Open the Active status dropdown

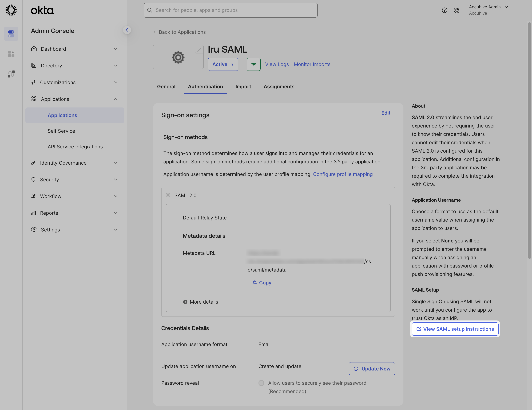(223, 64)
